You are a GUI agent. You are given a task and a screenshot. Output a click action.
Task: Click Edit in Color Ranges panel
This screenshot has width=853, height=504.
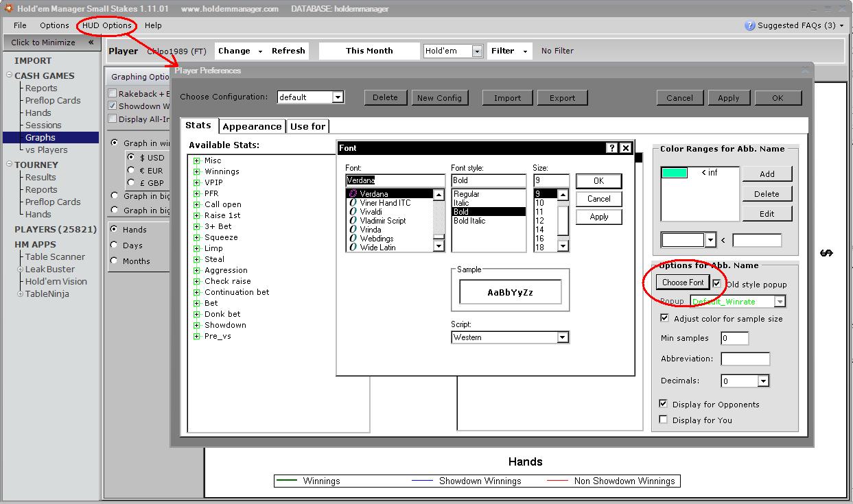[x=767, y=214]
